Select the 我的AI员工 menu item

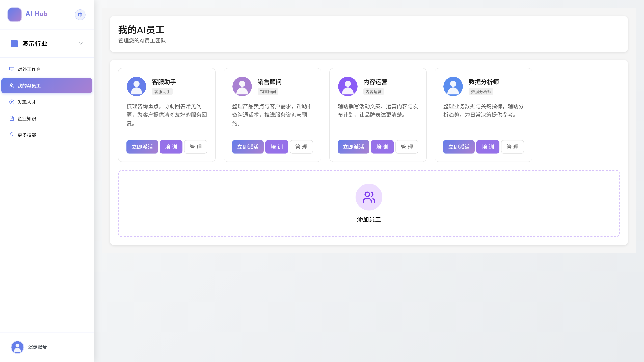(47, 86)
